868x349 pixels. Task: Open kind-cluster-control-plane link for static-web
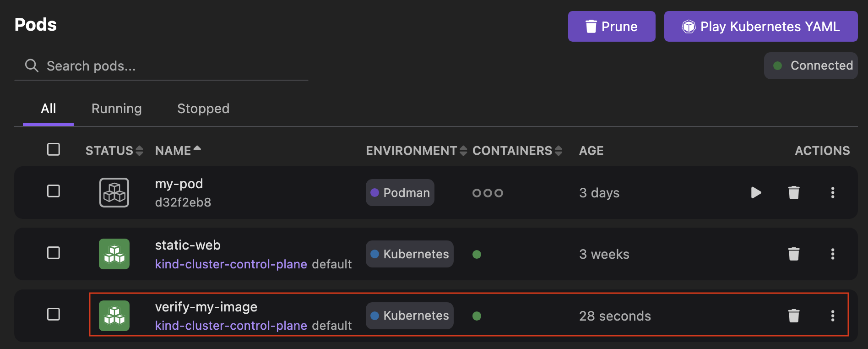tap(231, 264)
